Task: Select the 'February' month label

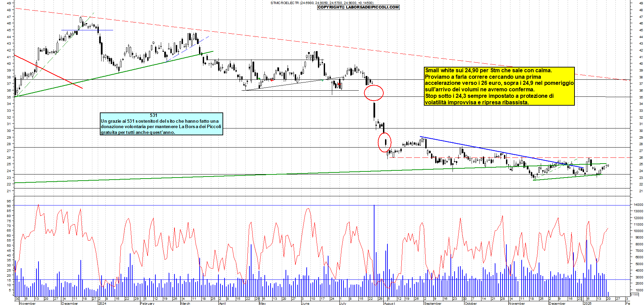Action: [x=147, y=303]
